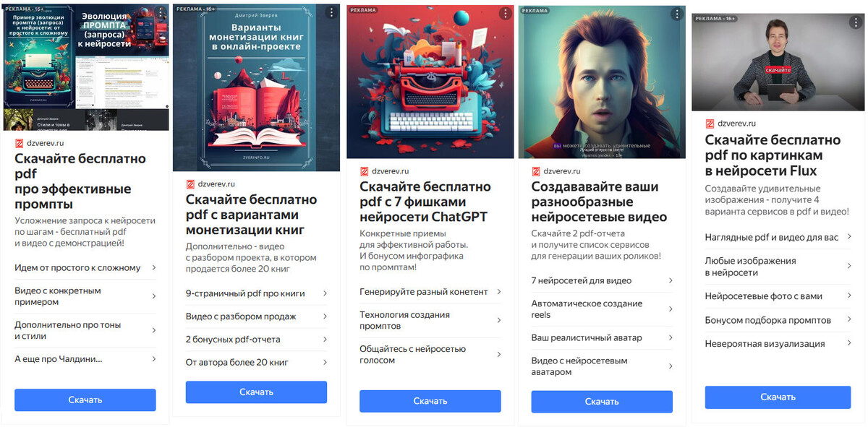Open 'Видео с разбором продаж' sitelink

257,316
